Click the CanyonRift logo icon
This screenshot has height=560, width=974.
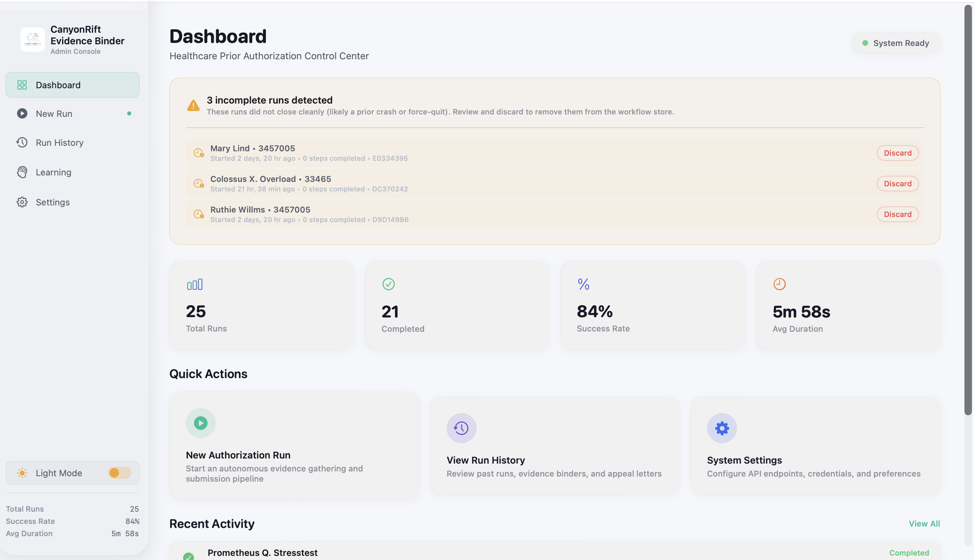[x=33, y=39]
